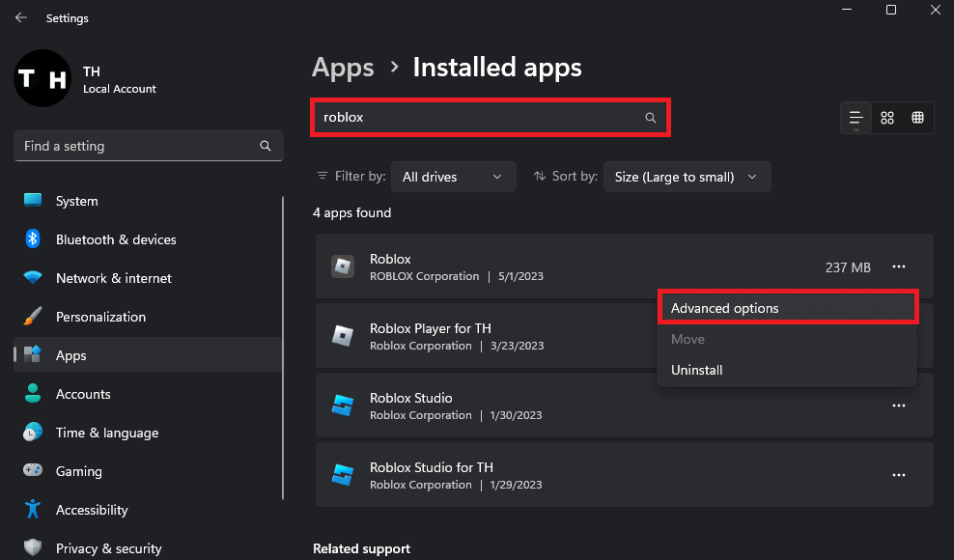954x560 pixels.
Task: Open the TH Local Account profile
Action: [85, 78]
